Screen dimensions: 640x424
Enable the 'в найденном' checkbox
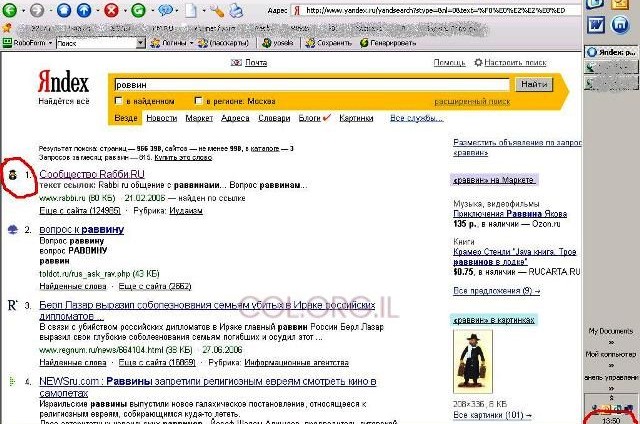point(119,100)
